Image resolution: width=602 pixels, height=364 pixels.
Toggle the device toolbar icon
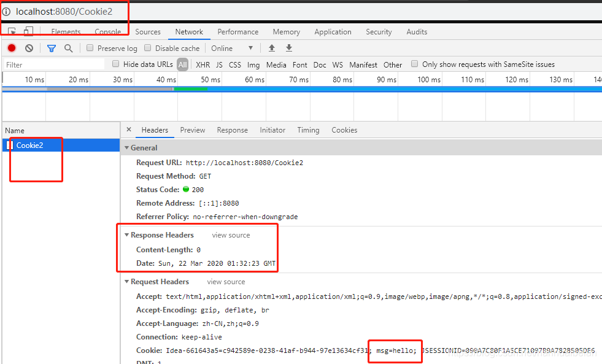[28, 31]
